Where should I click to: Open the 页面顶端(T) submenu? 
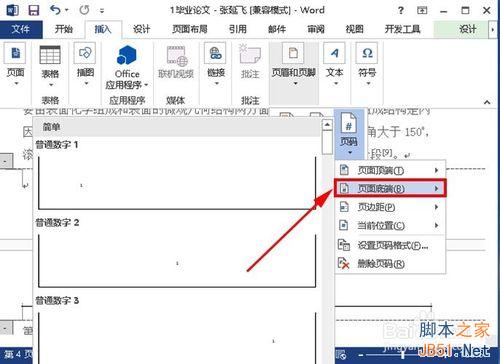(x=390, y=170)
